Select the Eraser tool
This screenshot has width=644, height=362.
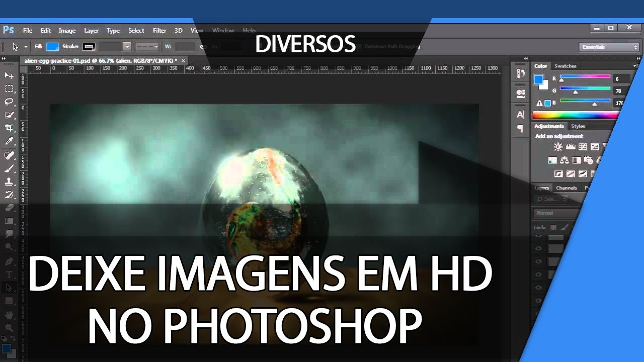click(x=9, y=208)
